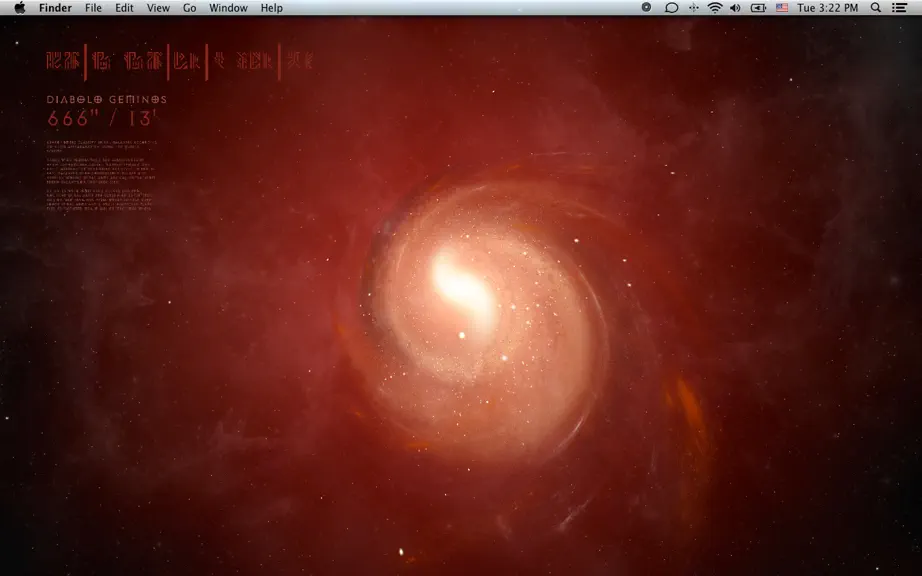Open the Apple menu
The width and height of the screenshot is (922, 576).
pos(20,8)
